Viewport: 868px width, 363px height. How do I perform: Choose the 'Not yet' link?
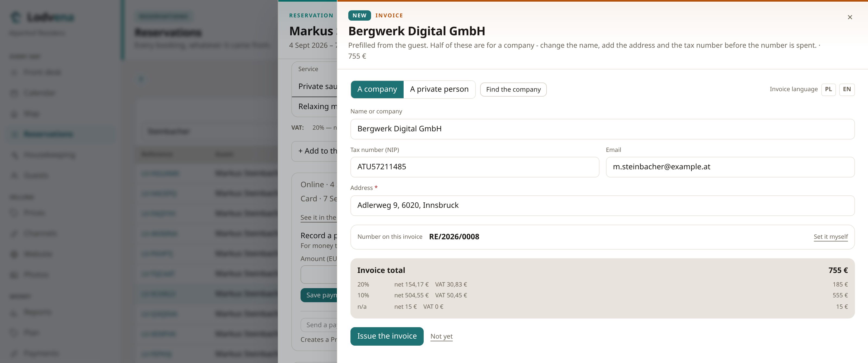(441, 336)
